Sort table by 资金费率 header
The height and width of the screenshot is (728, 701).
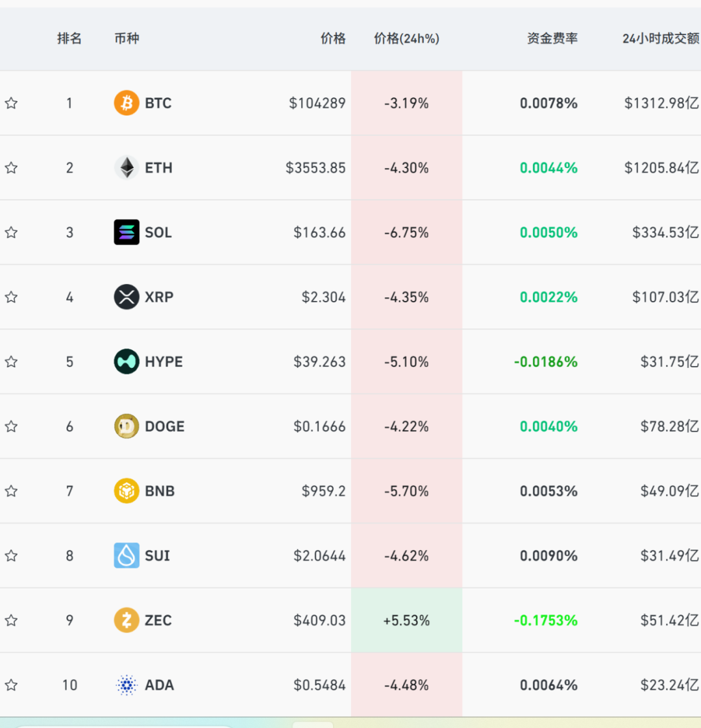552,39
